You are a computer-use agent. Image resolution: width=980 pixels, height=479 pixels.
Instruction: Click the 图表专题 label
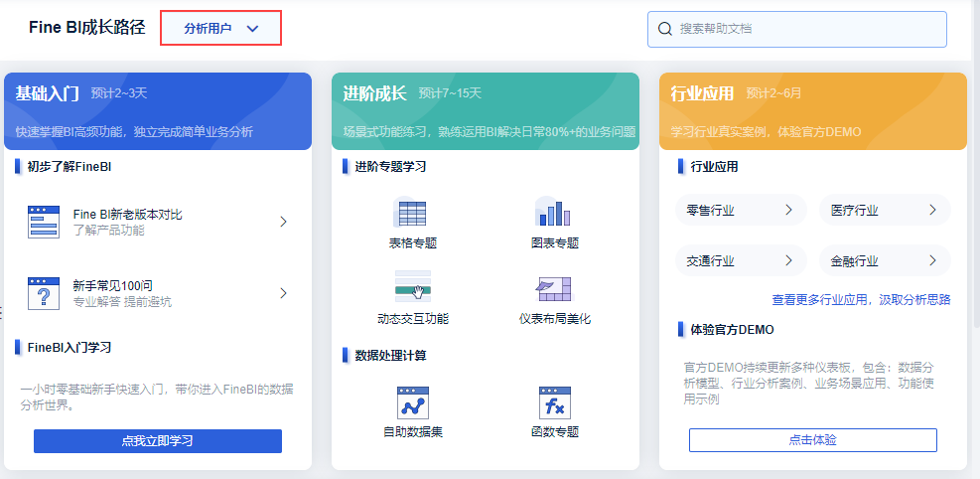(554, 243)
